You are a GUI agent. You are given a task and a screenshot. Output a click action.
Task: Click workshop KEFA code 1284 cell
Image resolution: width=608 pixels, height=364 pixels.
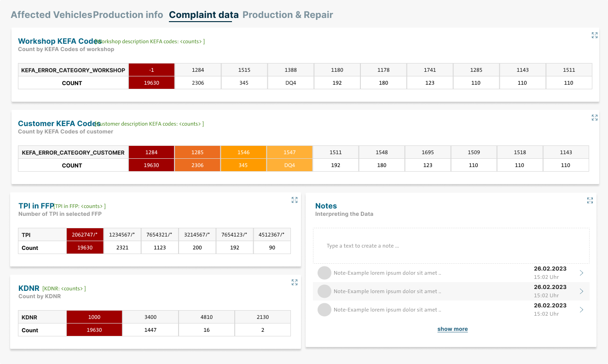tap(198, 70)
